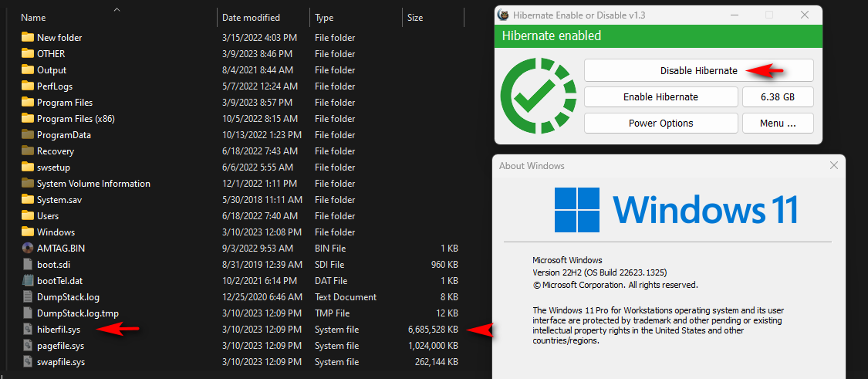Image resolution: width=868 pixels, height=379 pixels.
Task: Click the 262,144 KB size value
Action: [436, 362]
